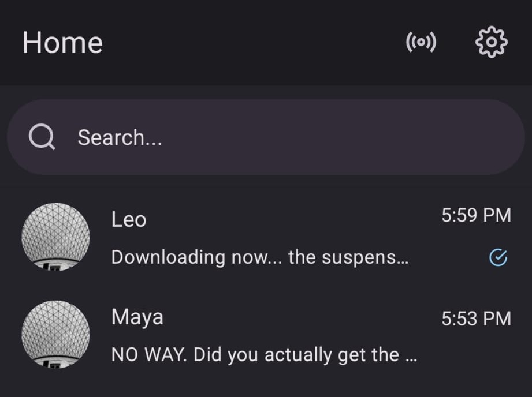The width and height of the screenshot is (532, 397).
Task: Click the Home title in header
Action: tap(62, 43)
